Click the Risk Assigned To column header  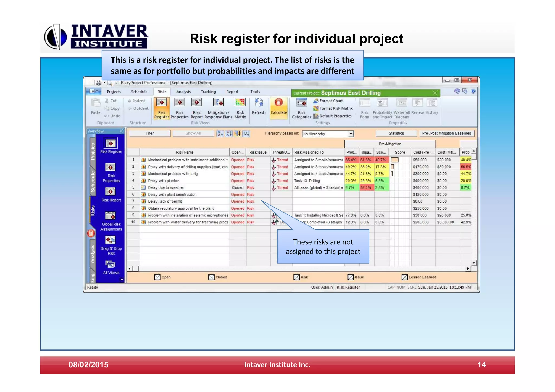pyautogui.click(x=318, y=152)
